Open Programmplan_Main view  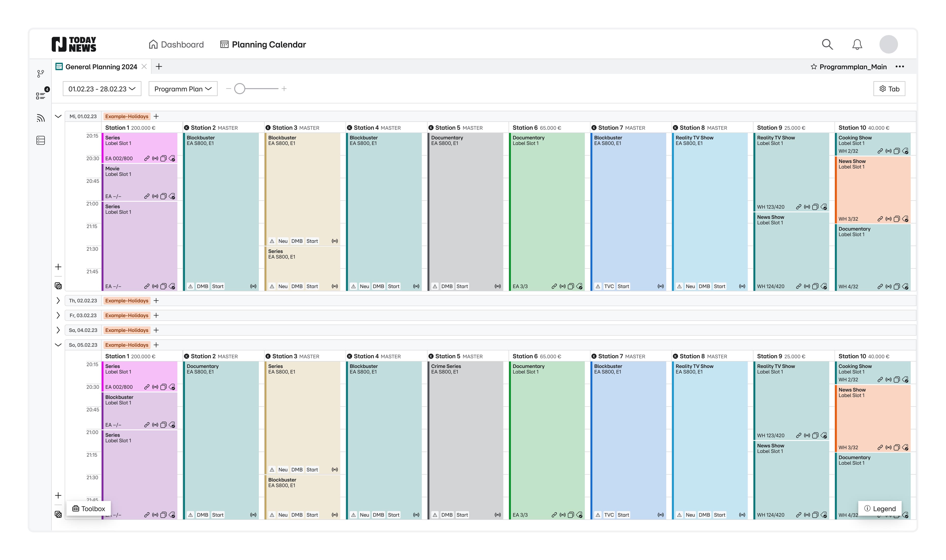[x=853, y=67]
